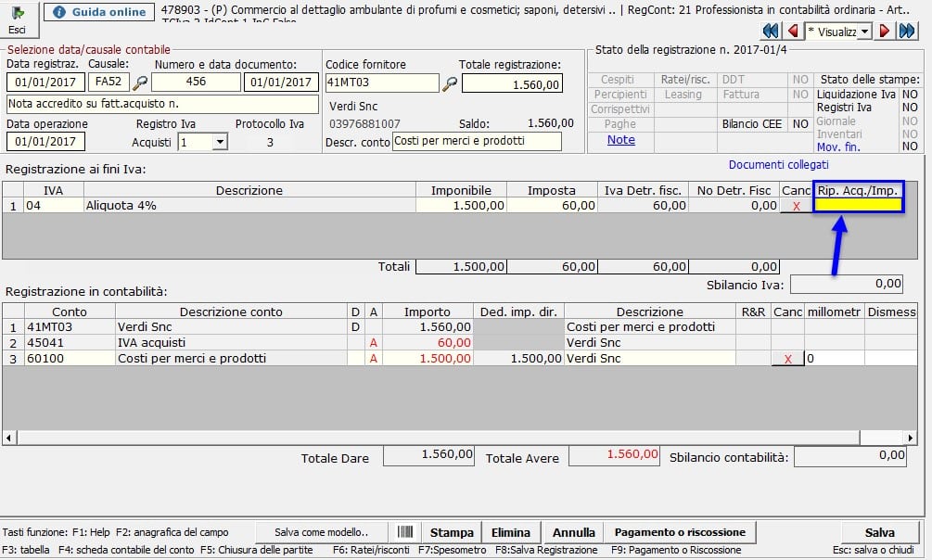Click Salva come modello button
932x560 pixels.
tap(322, 532)
